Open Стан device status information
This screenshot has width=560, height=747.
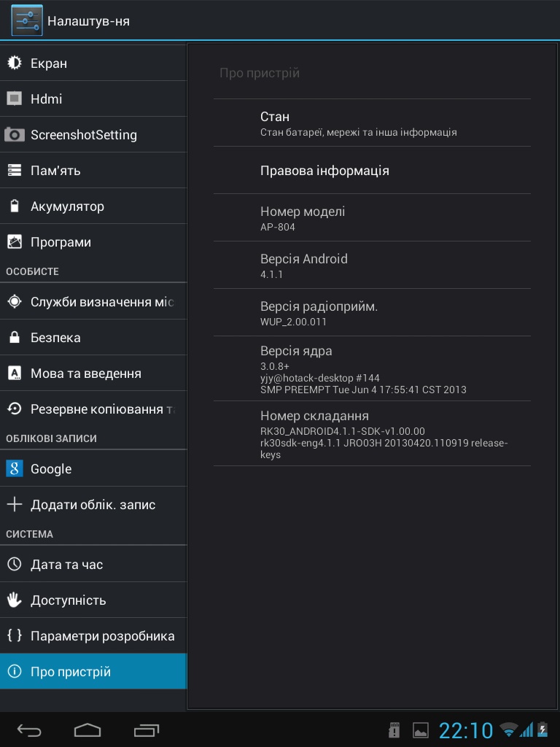coord(372,123)
